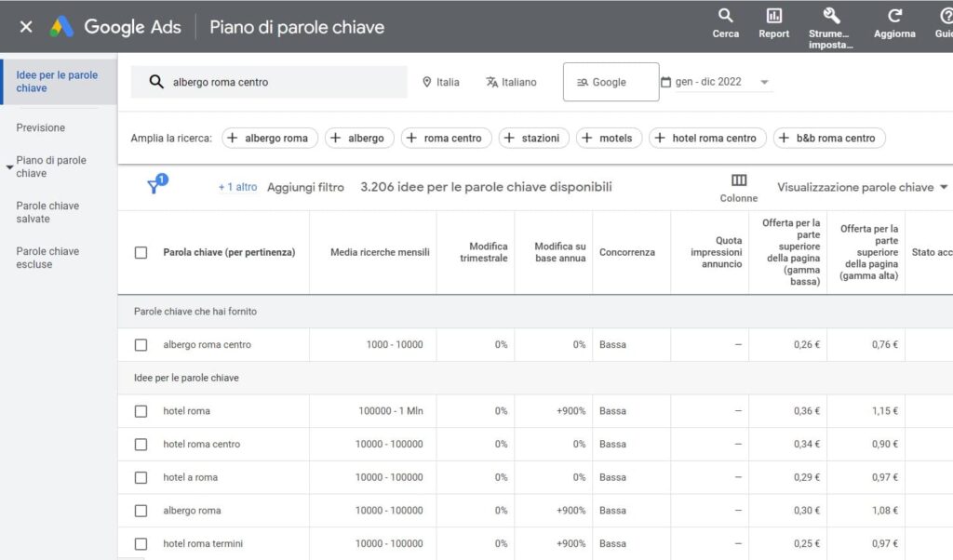This screenshot has height=560, width=953.
Task: Toggle the select-all keywords checkbox in header
Action: point(141,253)
